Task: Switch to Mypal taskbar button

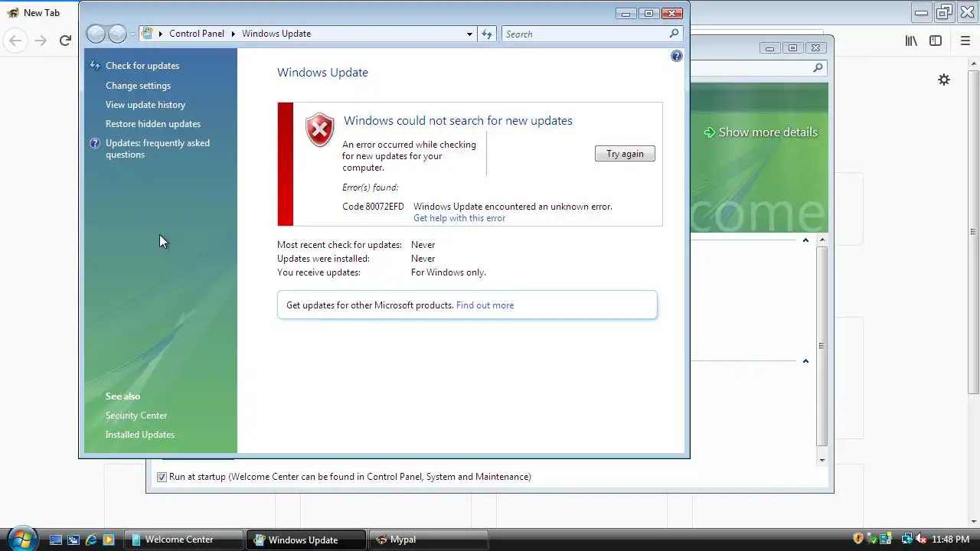Action: click(429, 540)
